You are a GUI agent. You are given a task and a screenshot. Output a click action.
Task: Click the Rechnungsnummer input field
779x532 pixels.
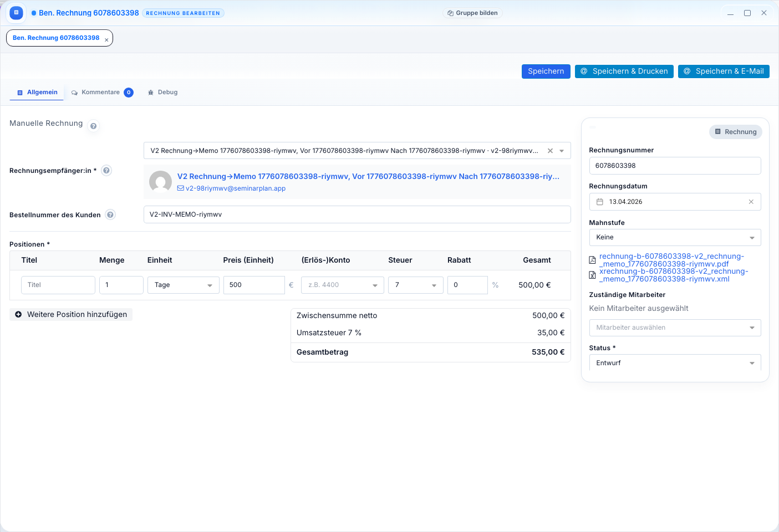tap(674, 166)
